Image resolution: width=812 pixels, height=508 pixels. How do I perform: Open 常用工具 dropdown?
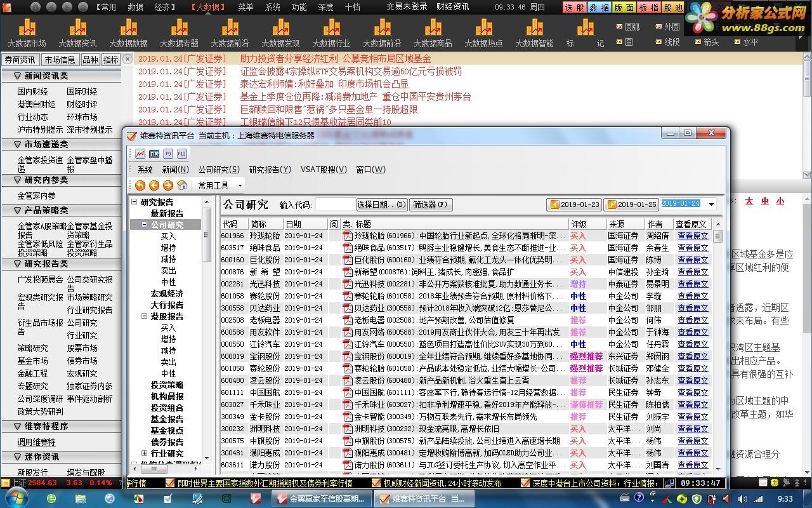(219, 185)
